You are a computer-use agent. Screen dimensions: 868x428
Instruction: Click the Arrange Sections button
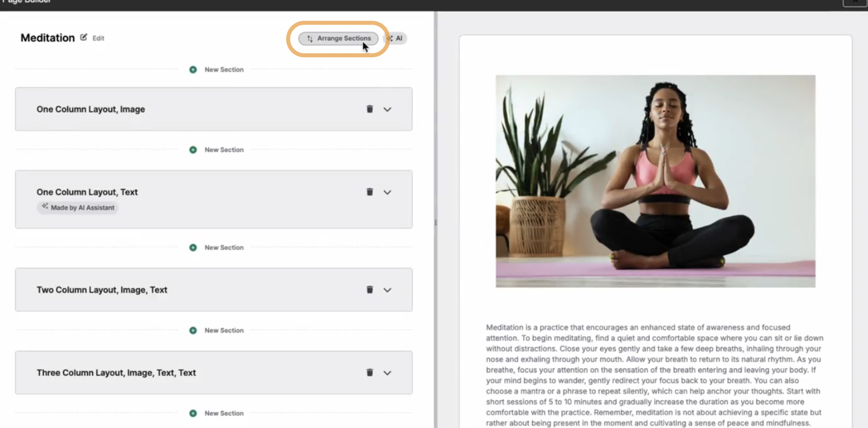coord(339,38)
